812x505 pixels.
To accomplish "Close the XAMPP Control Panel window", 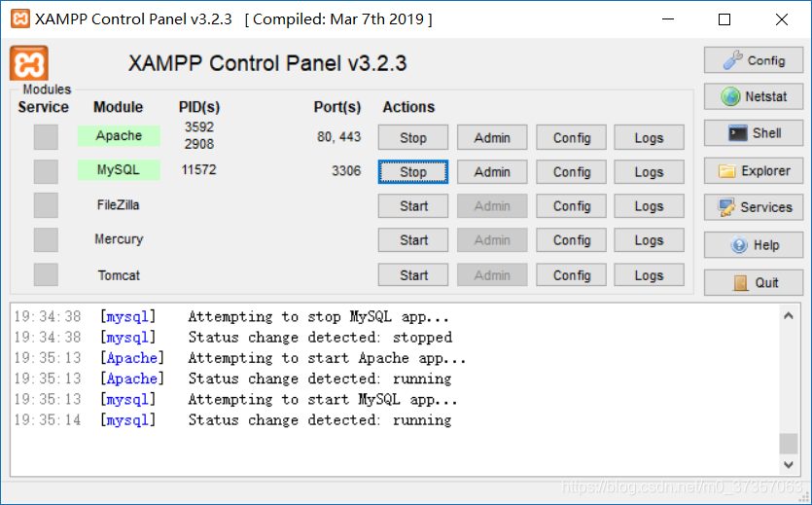I will coord(782,19).
